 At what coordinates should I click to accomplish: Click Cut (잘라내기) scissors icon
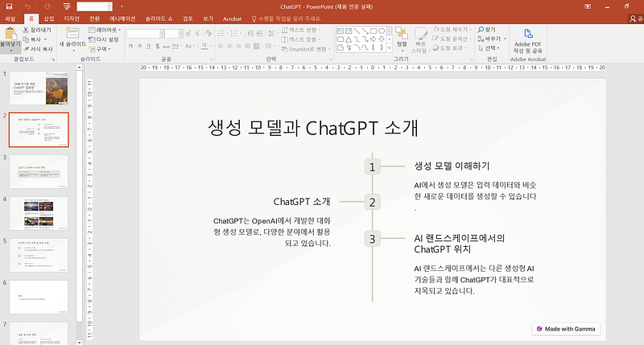click(26, 30)
